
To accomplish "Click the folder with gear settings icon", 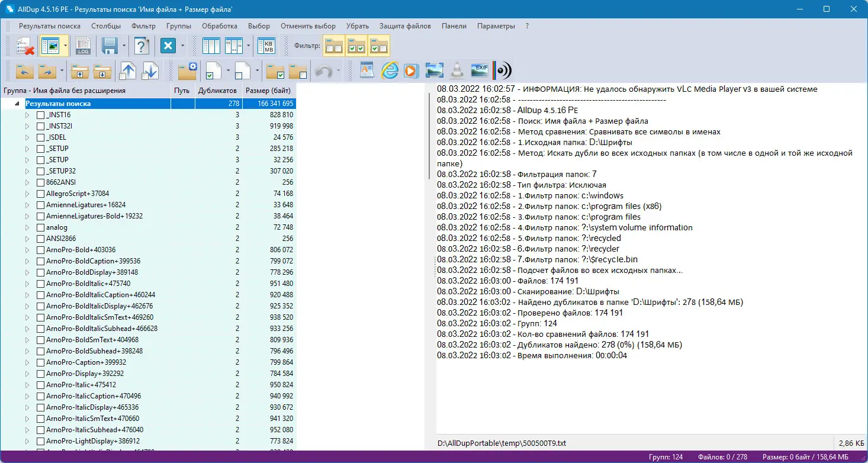I will point(188,70).
